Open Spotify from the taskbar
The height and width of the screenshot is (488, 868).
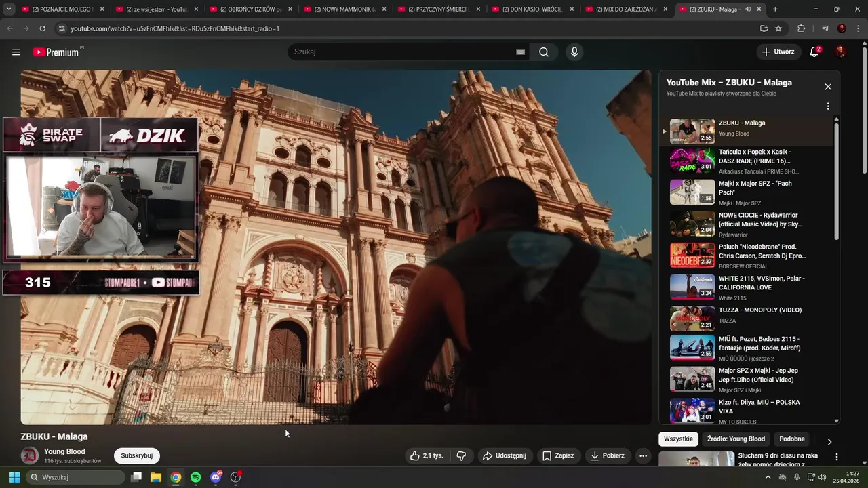[x=195, y=477]
